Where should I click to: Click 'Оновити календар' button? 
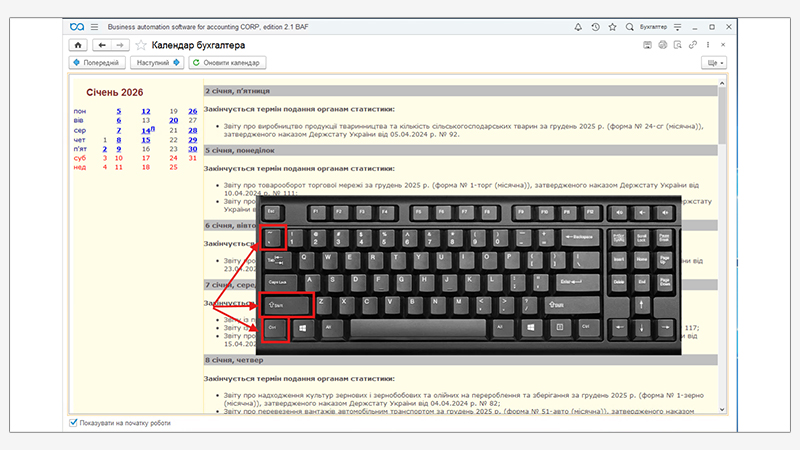(x=226, y=62)
